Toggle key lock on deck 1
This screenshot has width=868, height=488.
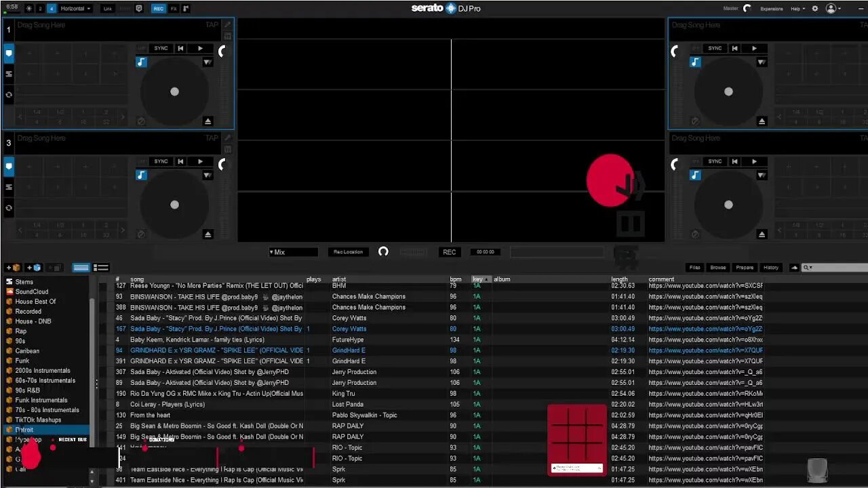tap(141, 62)
